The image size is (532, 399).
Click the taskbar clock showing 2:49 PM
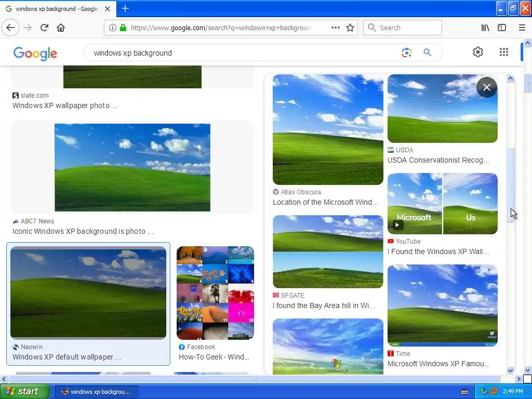point(513,391)
